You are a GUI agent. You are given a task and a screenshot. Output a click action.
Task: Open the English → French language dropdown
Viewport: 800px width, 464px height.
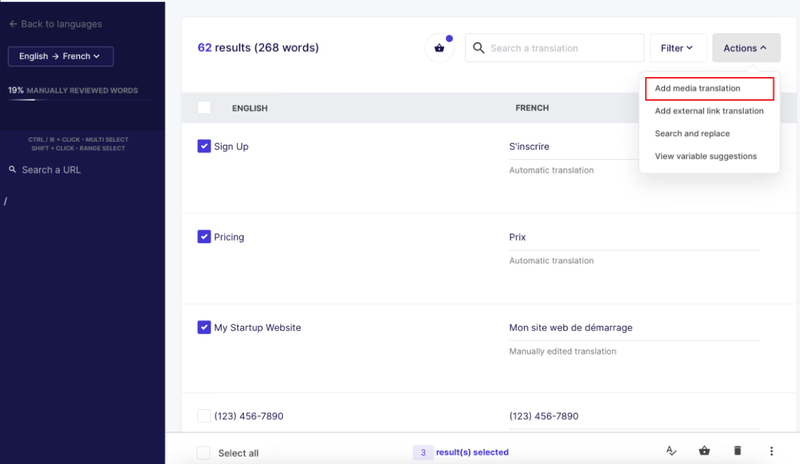click(x=61, y=56)
